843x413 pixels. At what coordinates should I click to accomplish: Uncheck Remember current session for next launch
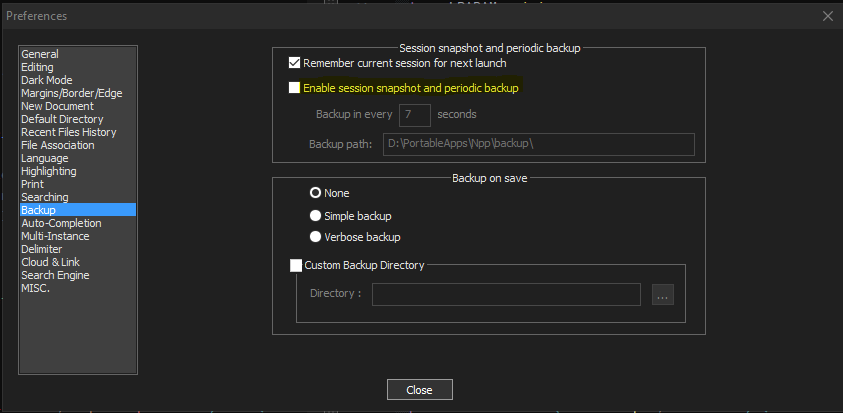click(x=294, y=63)
